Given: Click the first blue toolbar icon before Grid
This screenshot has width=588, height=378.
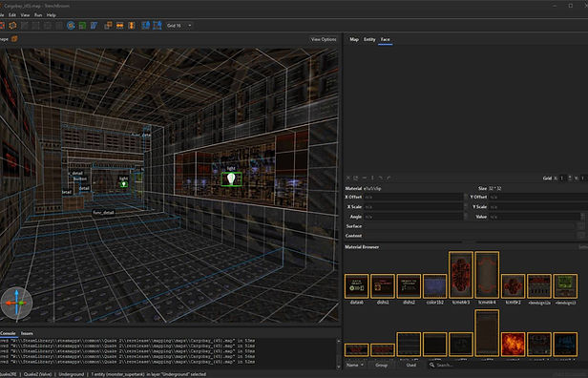Looking at the screenshot, I should (x=146, y=26).
